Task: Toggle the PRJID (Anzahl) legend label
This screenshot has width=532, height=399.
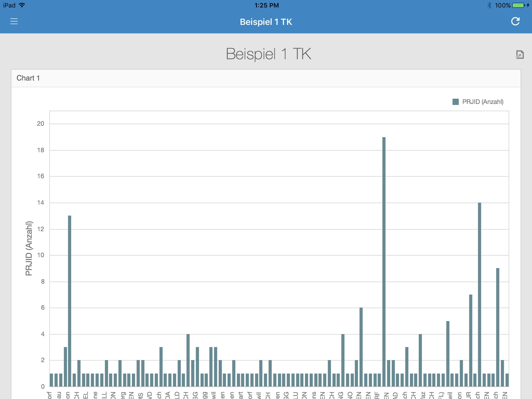Action: click(x=483, y=102)
